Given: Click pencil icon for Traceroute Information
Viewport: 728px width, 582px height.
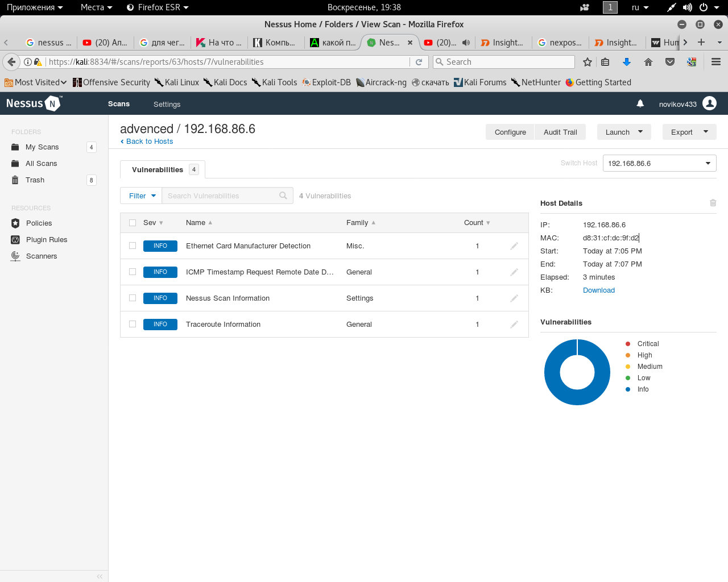Looking at the screenshot, I should [514, 325].
